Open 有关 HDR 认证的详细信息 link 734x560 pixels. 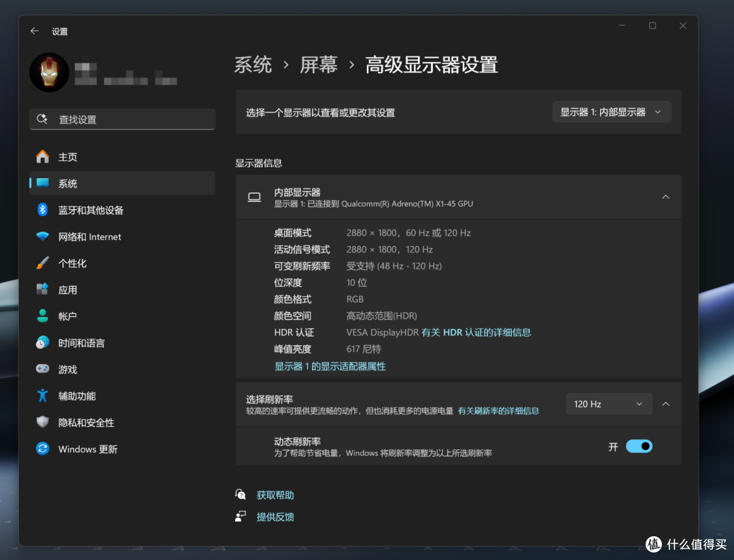(476, 332)
